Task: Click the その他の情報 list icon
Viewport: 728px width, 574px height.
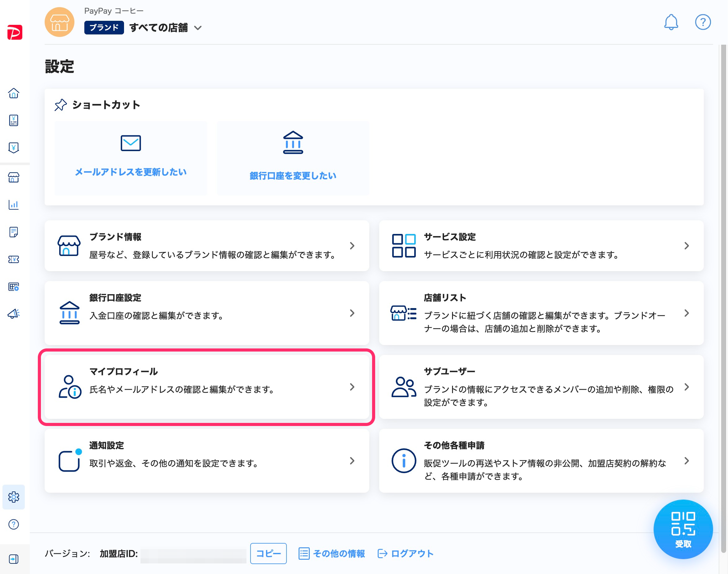Action: pos(304,554)
